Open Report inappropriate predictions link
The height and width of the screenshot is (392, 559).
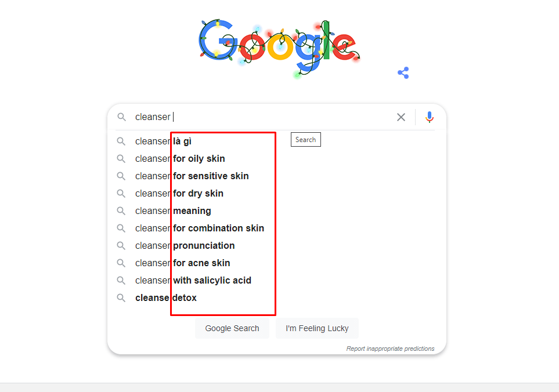coord(391,349)
